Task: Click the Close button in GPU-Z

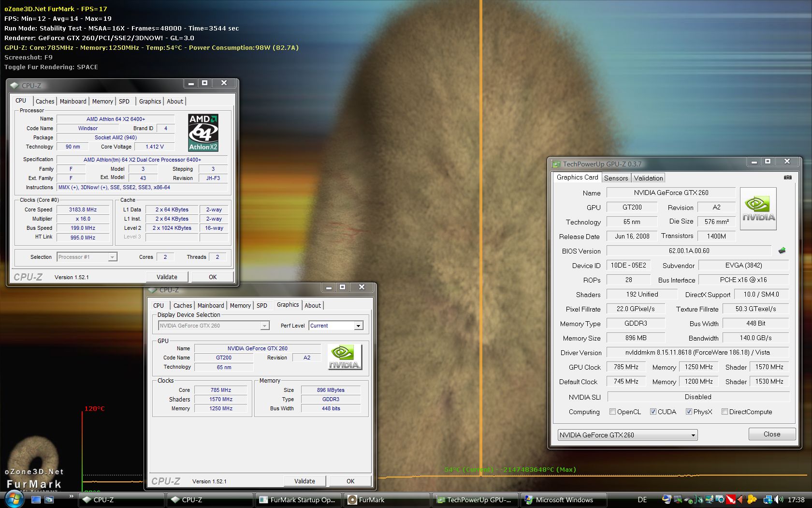Action: (x=772, y=434)
